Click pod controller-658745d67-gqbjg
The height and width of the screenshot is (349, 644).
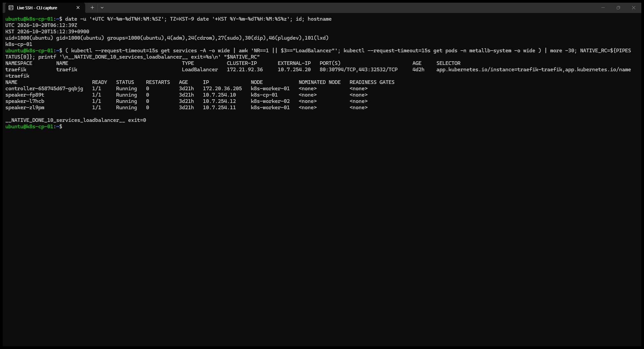point(44,89)
